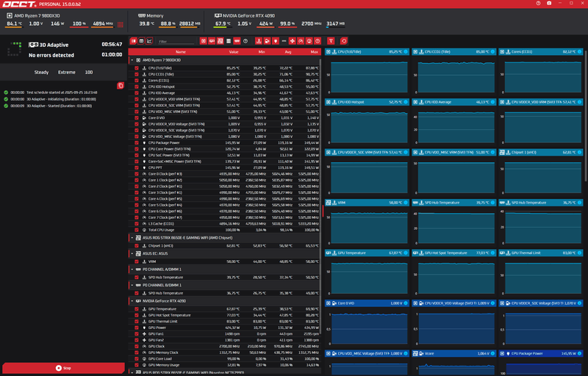
Task: Collapse the P0 CHANNEL A/DIMM 1 group
Action: click(x=132, y=270)
